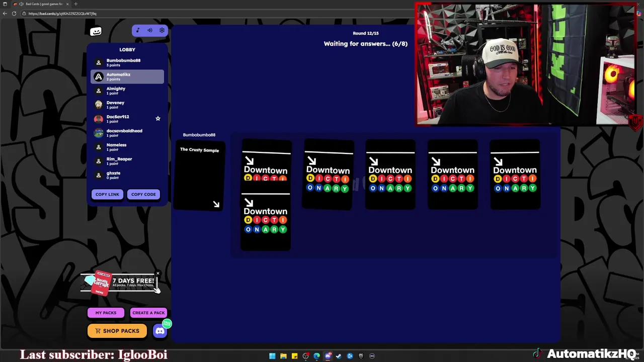Select player ghxste in lobby list
This screenshot has height=362, width=644.
pyautogui.click(x=127, y=175)
